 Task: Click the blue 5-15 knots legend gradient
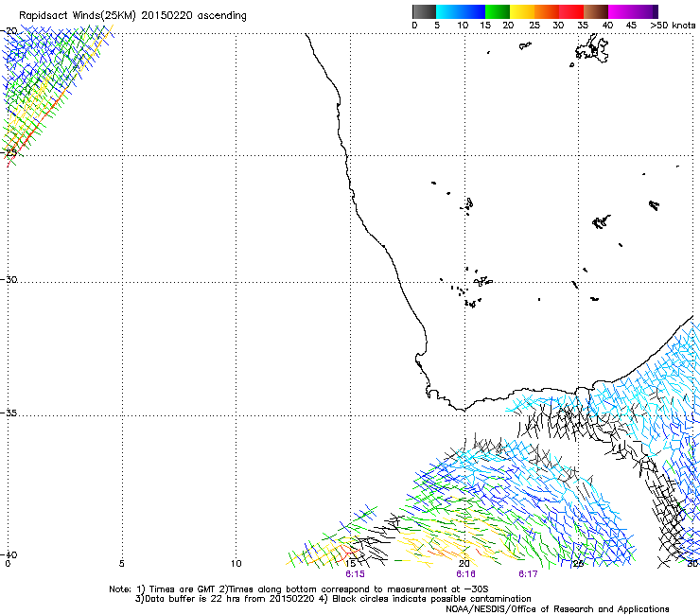point(461,11)
